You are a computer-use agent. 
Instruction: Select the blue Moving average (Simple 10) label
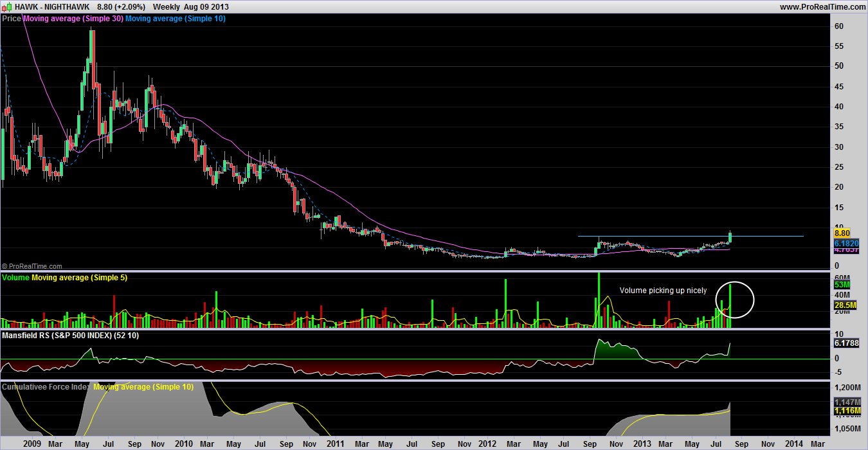pyautogui.click(x=175, y=19)
